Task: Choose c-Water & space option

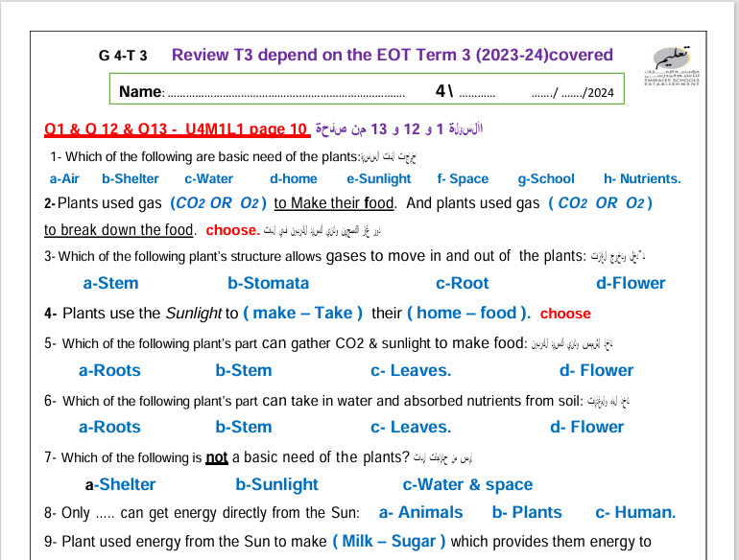Action: tap(467, 484)
